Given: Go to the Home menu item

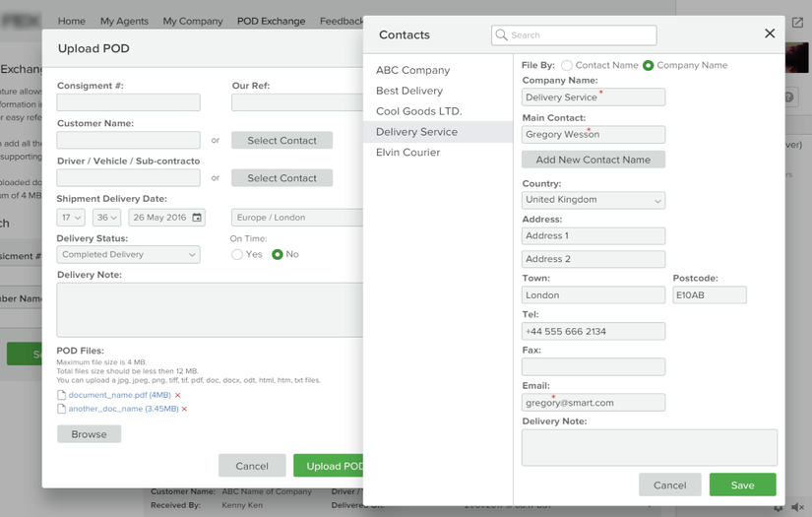Looking at the screenshot, I should 72,22.
